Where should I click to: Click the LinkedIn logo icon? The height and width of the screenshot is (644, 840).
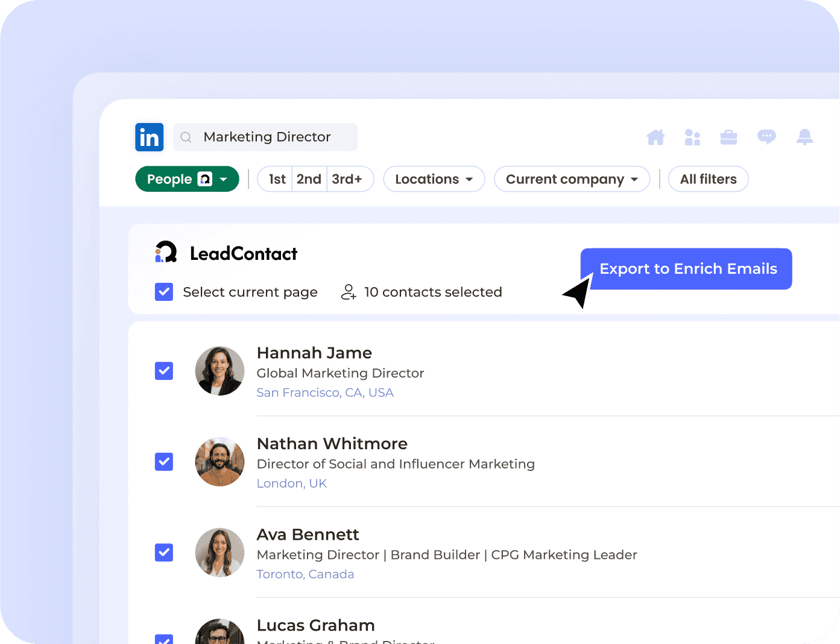(x=149, y=137)
